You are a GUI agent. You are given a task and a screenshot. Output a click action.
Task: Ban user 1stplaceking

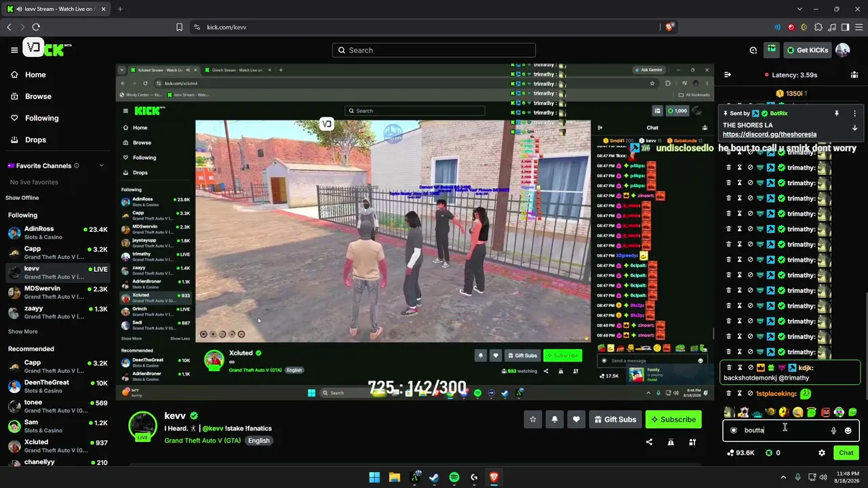[x=750, y=393]
